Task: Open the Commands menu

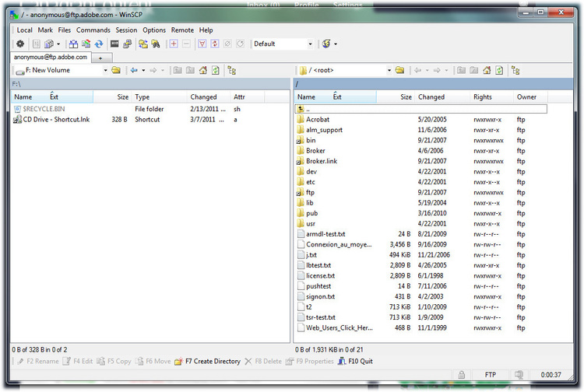Action: (x=93, y=30)
